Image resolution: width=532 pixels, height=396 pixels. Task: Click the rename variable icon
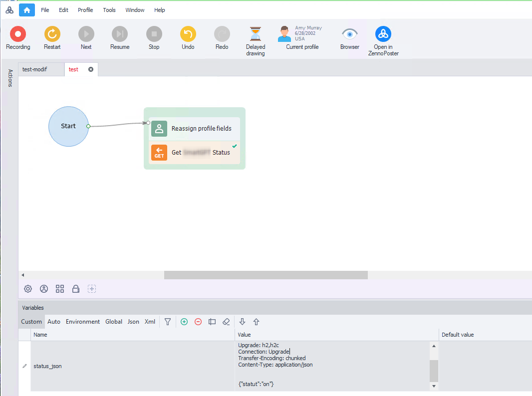[212, 322]
